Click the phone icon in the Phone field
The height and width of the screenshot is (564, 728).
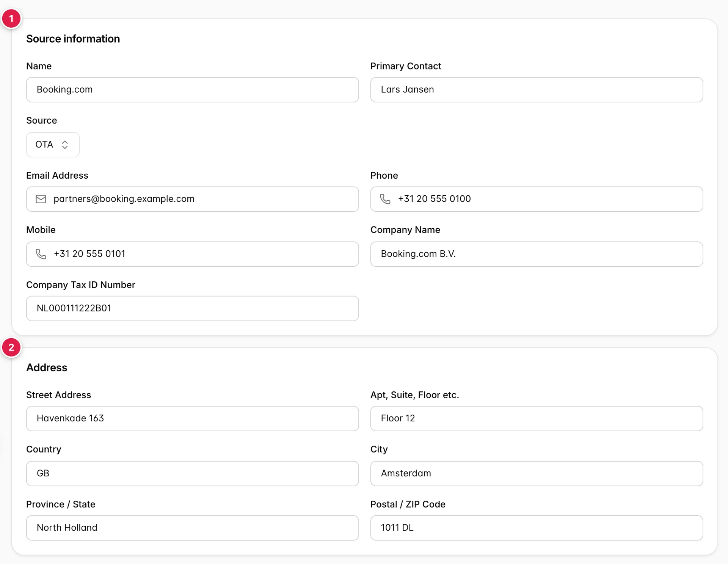coord(385,199)
